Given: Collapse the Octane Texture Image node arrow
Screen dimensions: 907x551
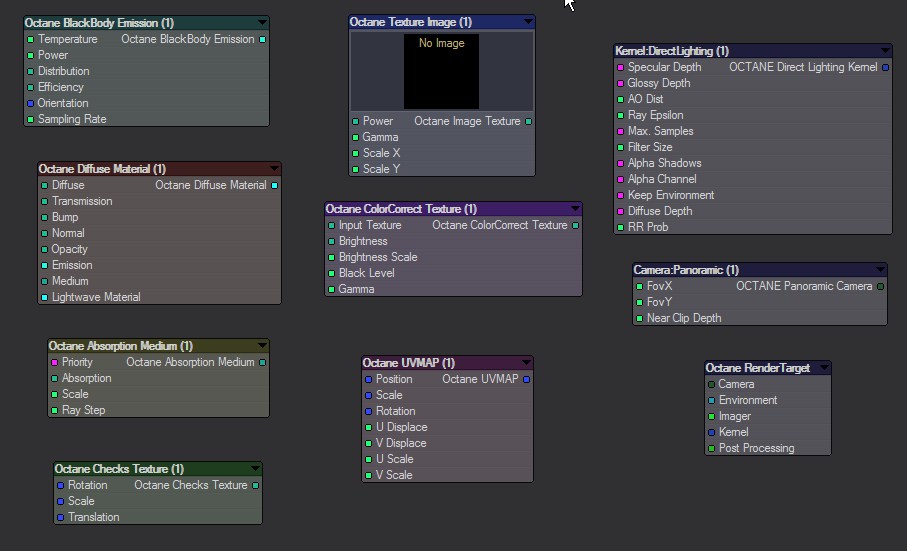Looking at the screenshot, I should (x=528, y=21).
